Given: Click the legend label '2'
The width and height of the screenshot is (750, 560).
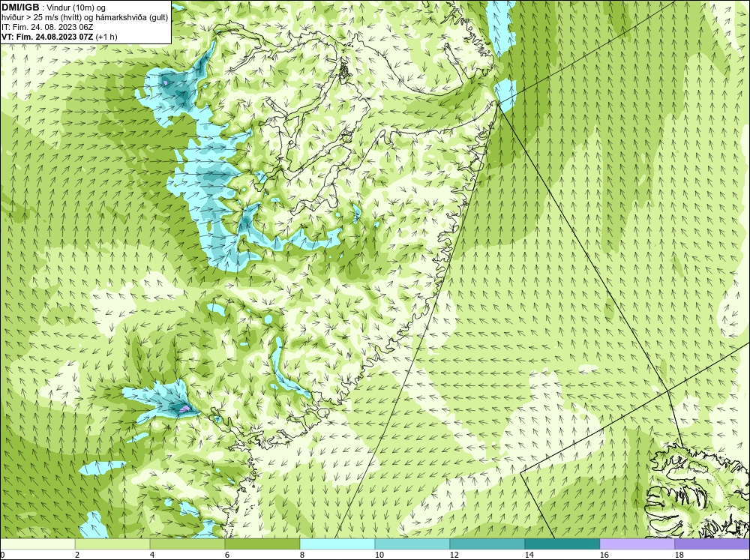Looking at the screenshot, I should tap(77, 555).
